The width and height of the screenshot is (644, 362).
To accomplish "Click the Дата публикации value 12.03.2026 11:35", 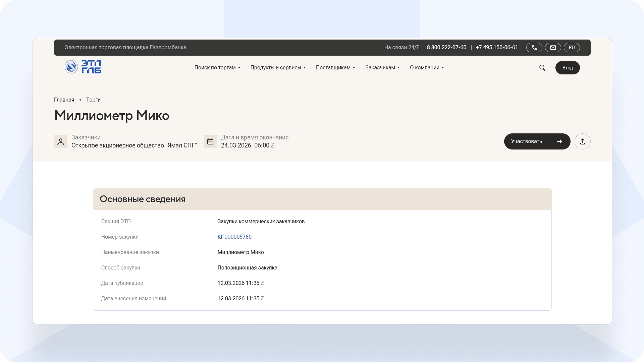I will (238, 283).
